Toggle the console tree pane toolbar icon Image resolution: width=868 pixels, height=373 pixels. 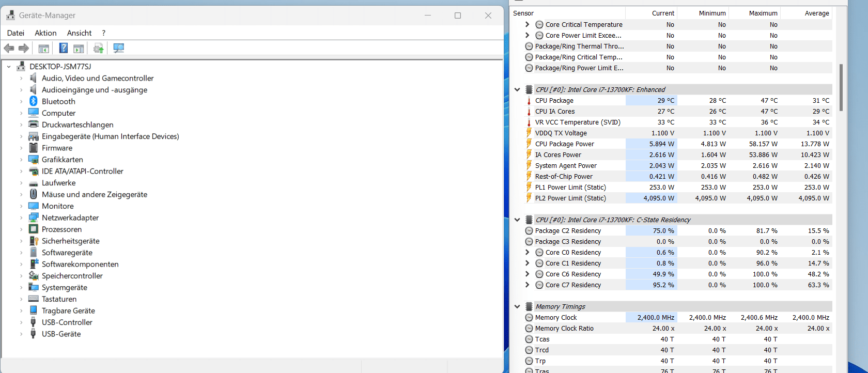pyautogui.click(x=44, y=48)
